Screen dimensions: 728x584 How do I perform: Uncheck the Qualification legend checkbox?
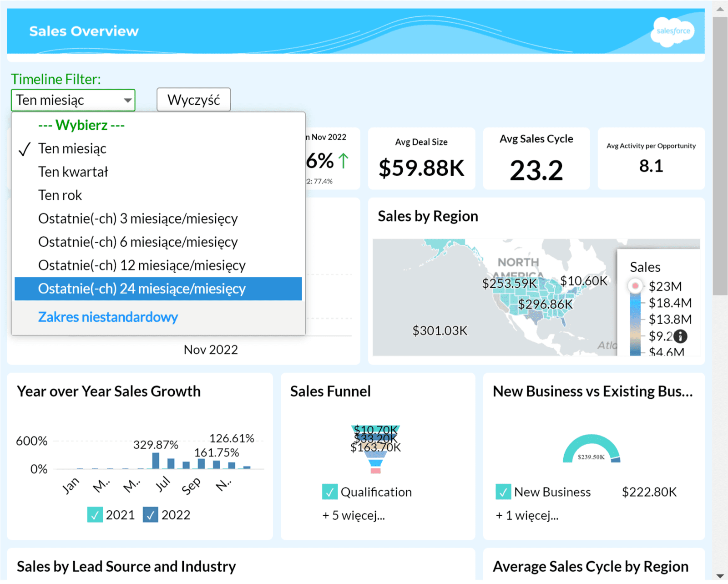(x=329, y=492)
